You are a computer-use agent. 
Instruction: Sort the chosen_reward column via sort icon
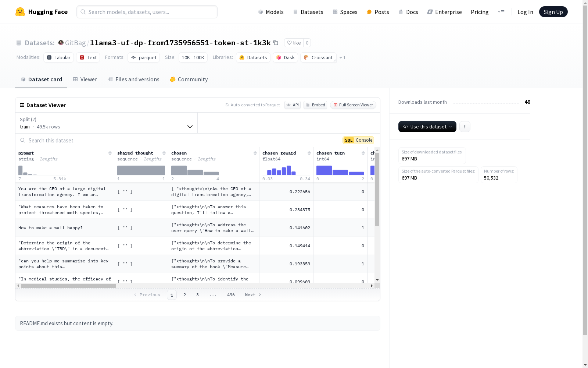309,153
